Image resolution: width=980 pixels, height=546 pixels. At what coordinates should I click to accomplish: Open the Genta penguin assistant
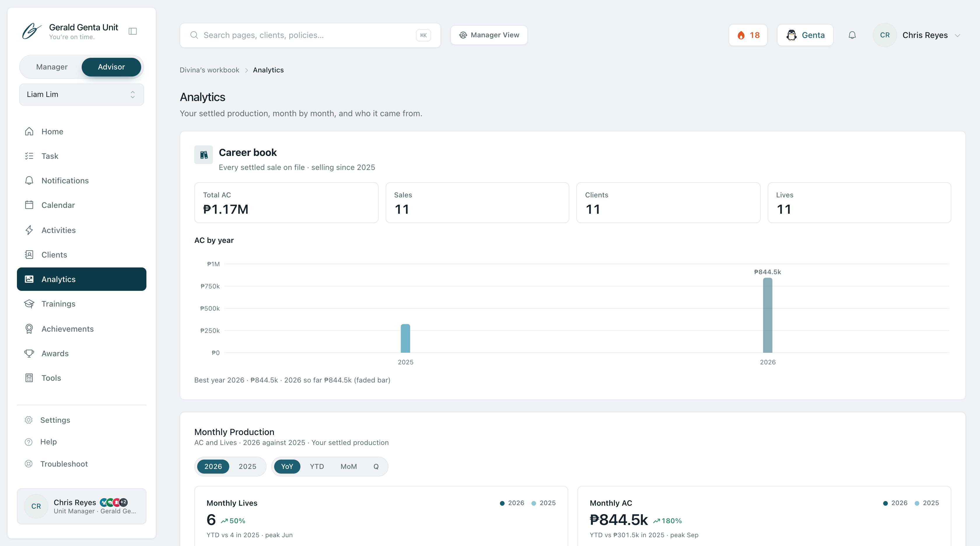coord(805,35)
